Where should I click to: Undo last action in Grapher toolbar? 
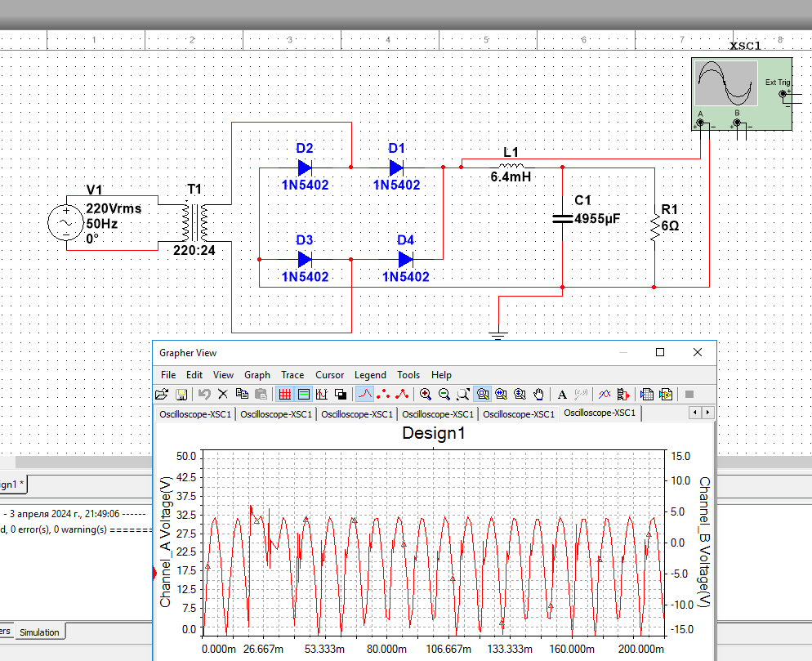click(204, 395)
